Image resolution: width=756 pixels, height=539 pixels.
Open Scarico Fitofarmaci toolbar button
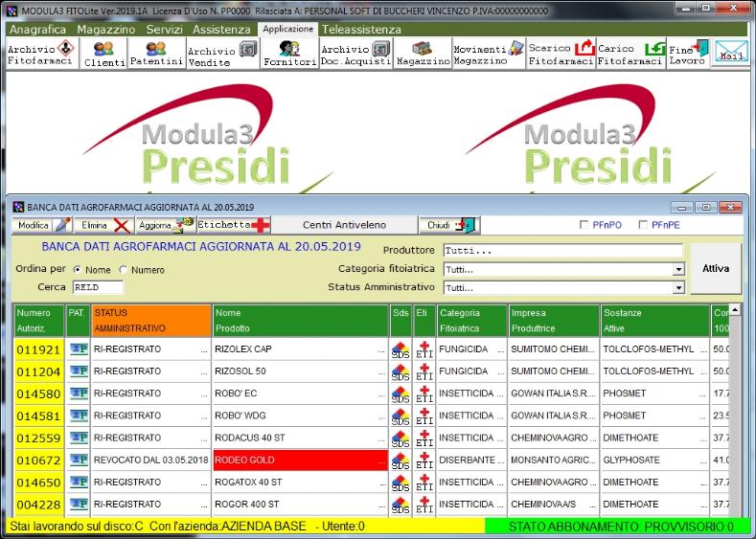click(561, 54)
